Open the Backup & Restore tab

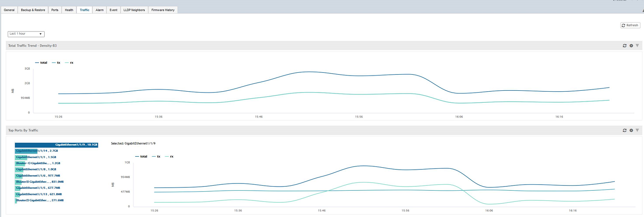[33, 10]
